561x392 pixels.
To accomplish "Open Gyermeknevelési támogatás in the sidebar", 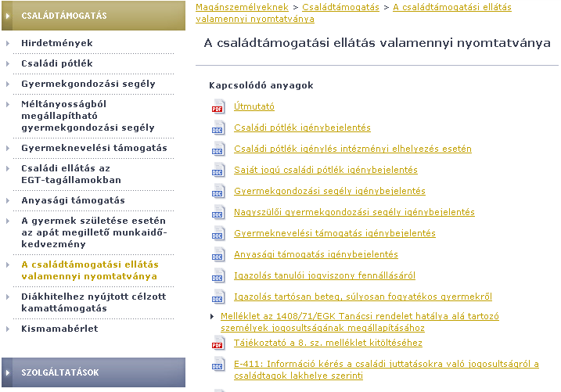I will (x=94, y=148).
